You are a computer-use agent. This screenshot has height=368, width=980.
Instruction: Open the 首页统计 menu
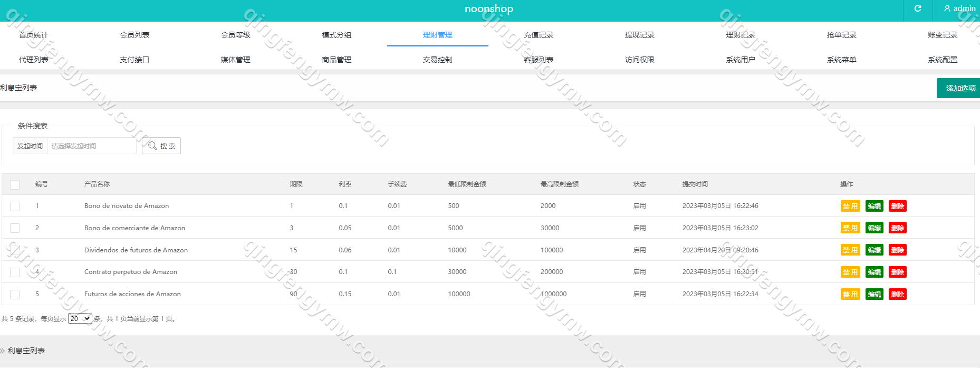[x=34, y=35]
